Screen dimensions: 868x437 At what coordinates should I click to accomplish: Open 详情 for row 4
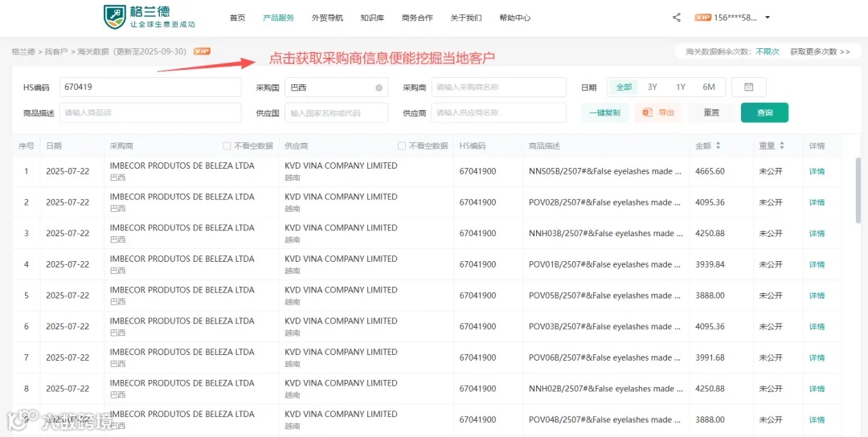(817, 264)
